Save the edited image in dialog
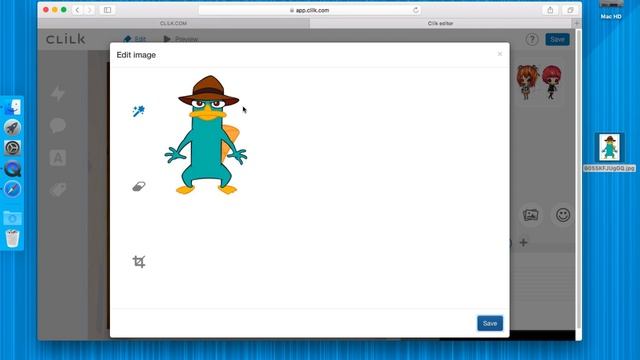This screenshot has width=640, height=360. [x=490, y=323]
